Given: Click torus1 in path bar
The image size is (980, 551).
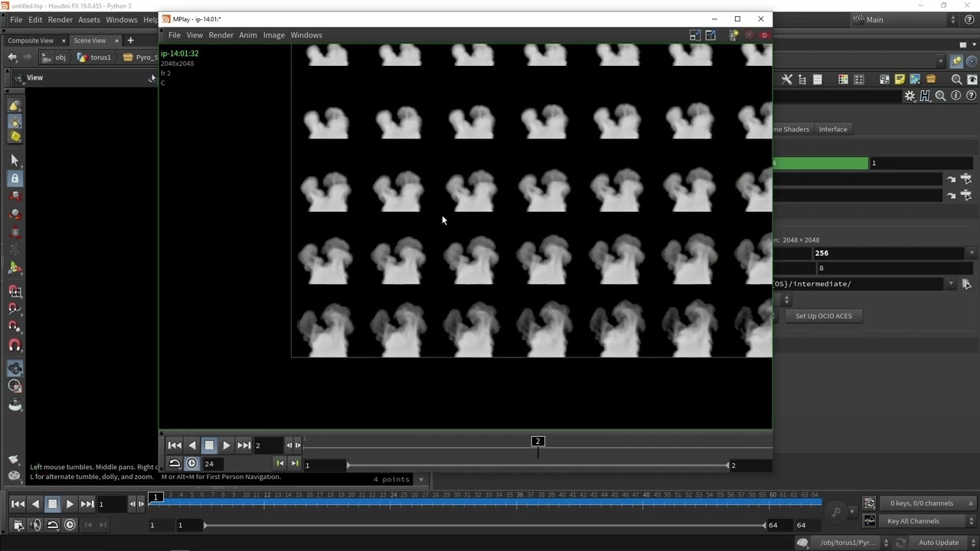Looking at the screenshot, I should 94,57.
